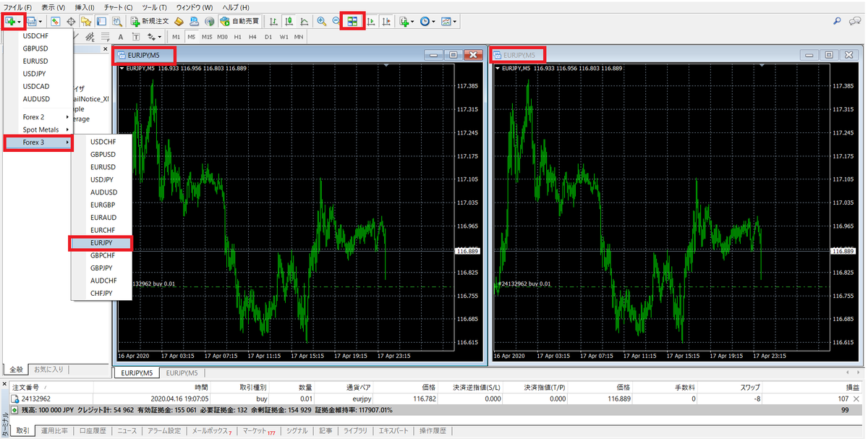Zoom out the chart with magnifier minus
The width and height of the screenshot is (868, 439).
[336, 21]
